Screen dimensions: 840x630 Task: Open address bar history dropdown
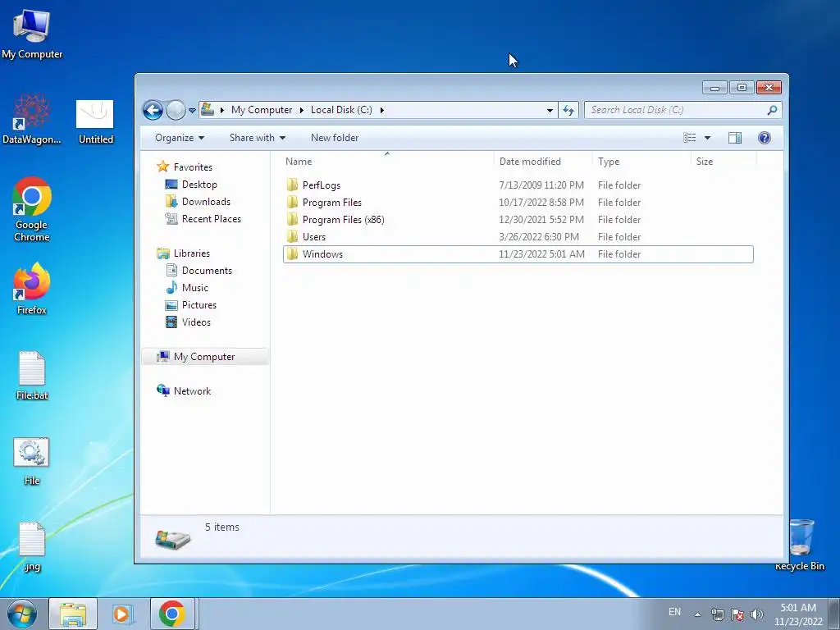(550, 111)
